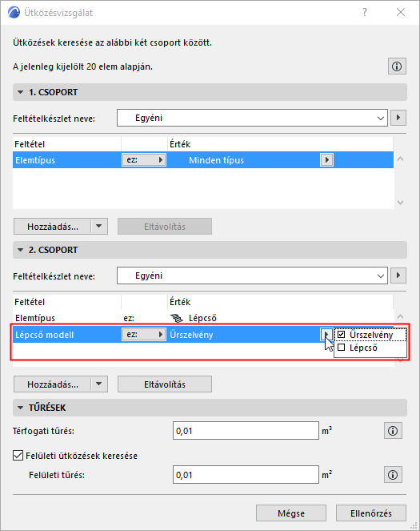Click Feltétel column header in Group 1
The width and height of the screenshot is (420, 531).
[67, 144]
